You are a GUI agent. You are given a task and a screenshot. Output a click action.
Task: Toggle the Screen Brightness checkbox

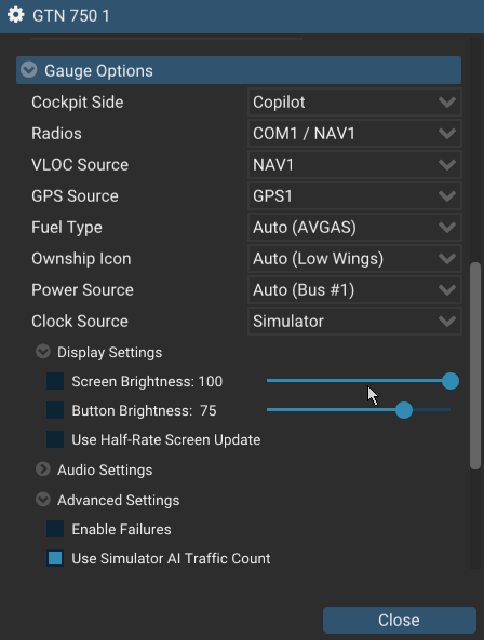55,381
